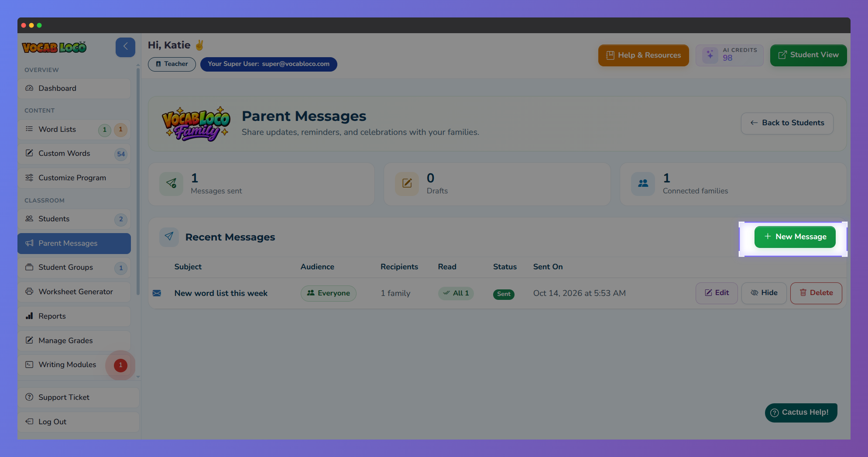868x457 pixels.
Task: Open the Dashboard page
Action: pos(74,89)
